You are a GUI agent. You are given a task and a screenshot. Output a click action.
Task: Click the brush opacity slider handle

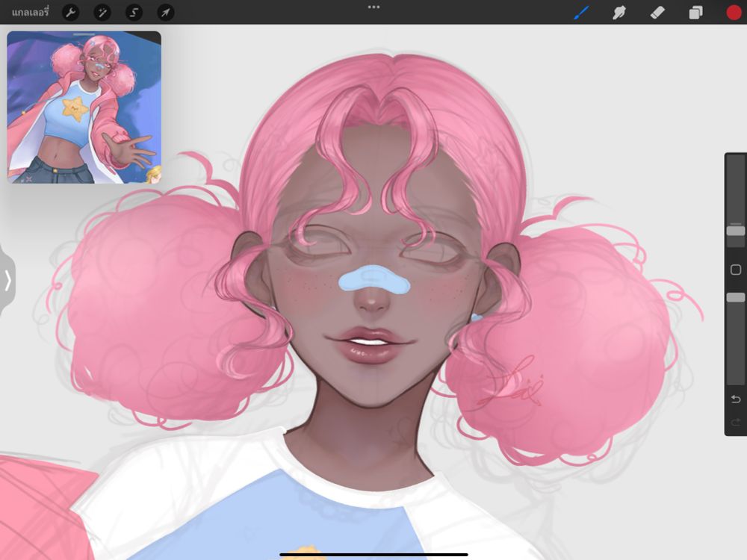pyautogui.click(x=736, y=297)
